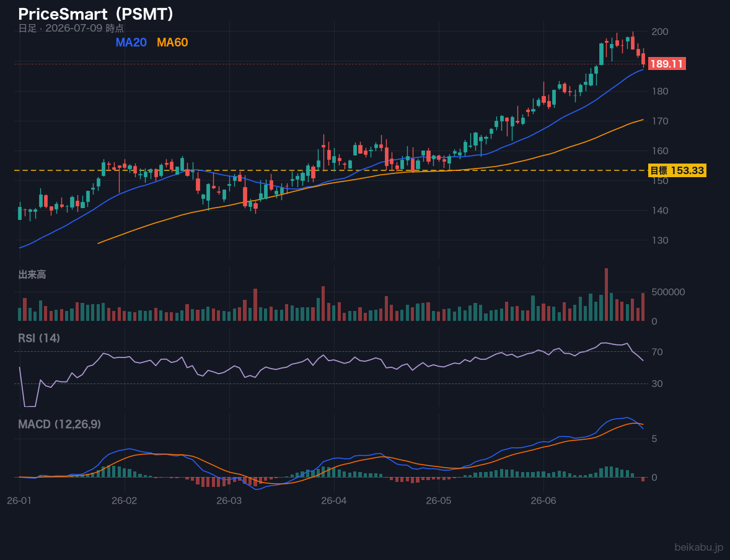Click the 180 price axis label
The width and height of the screenshot is (730, 560).
pos(660,91)
